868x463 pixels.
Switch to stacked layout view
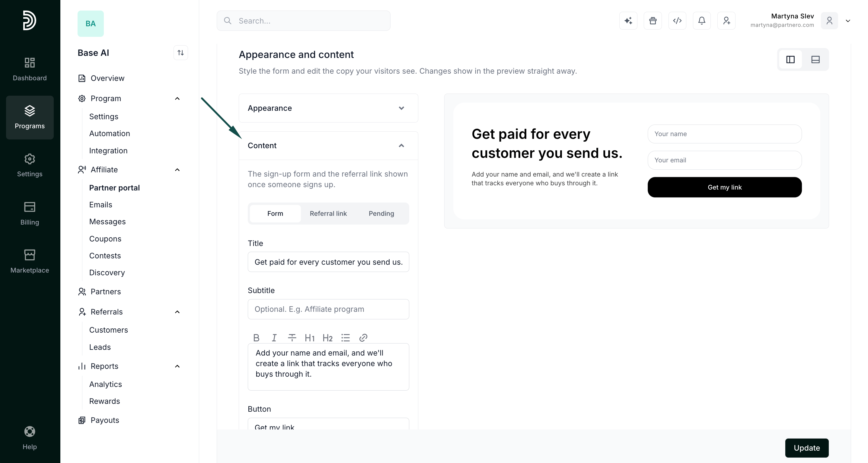point(815,60)
